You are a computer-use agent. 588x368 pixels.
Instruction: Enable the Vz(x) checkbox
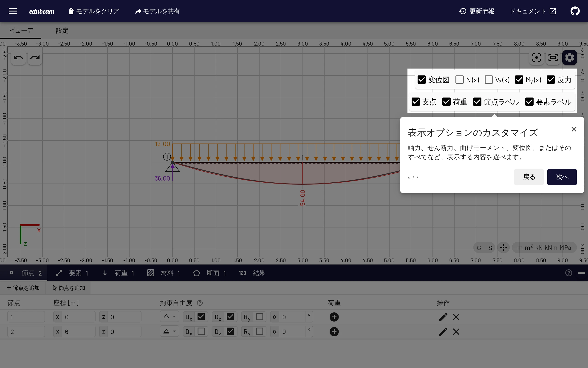[489, 80]
